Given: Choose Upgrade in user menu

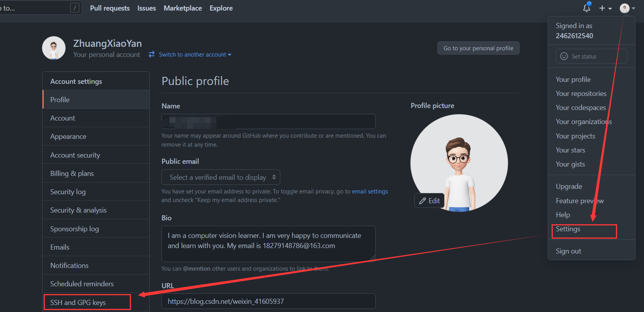Looking at the screenshot, I should (569, 186).
